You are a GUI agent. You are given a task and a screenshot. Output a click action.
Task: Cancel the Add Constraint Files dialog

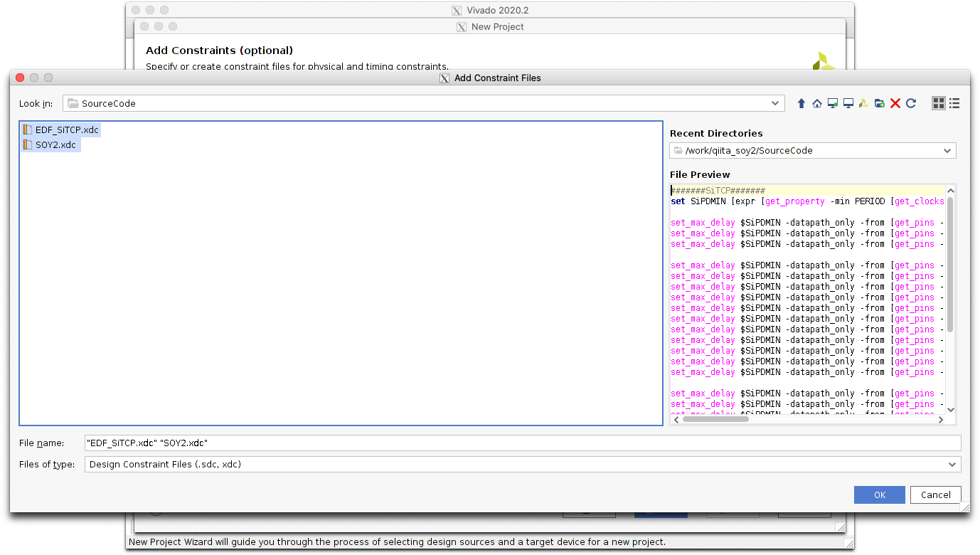click(x=936, y=495)
